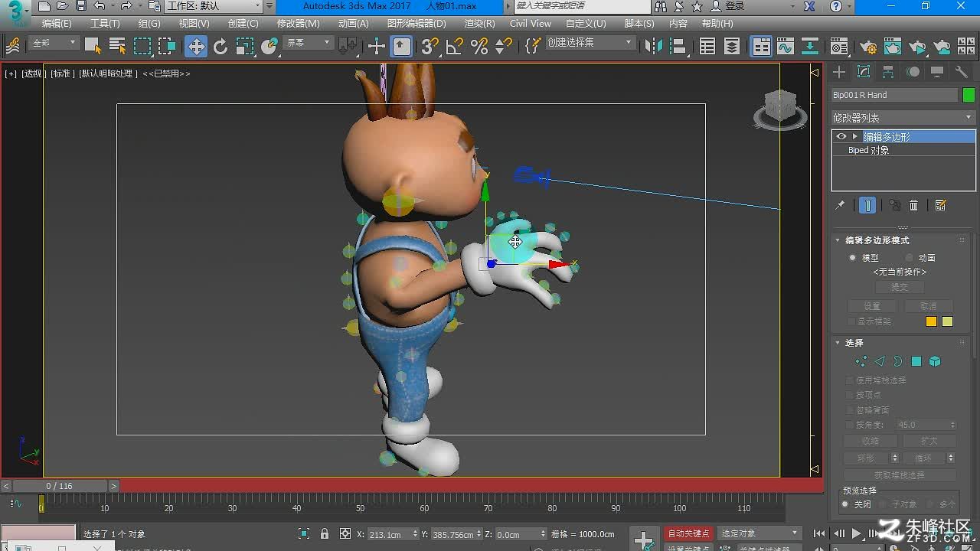The width and height of the screenshot is (980, 551).
Task: Click the Select and Place tool
Action: (x=269, y=47)
